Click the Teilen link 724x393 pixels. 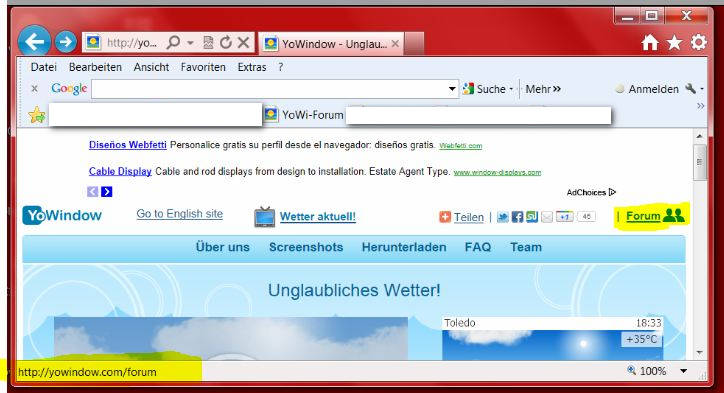[x=469, y=217]
